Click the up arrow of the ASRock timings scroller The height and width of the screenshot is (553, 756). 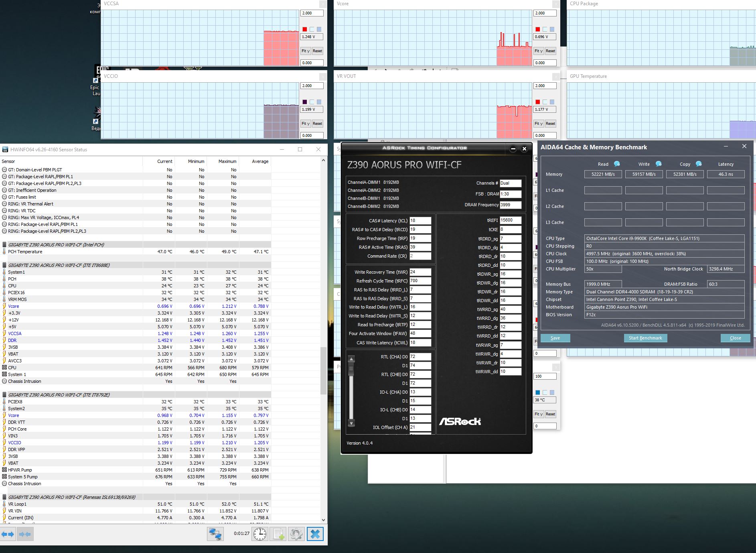[x=351, y=359]
